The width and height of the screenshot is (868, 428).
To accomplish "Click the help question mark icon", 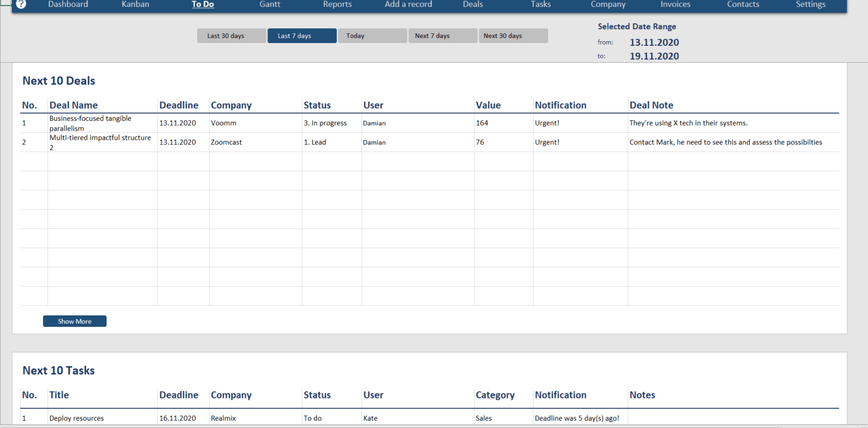I will 21,5.
